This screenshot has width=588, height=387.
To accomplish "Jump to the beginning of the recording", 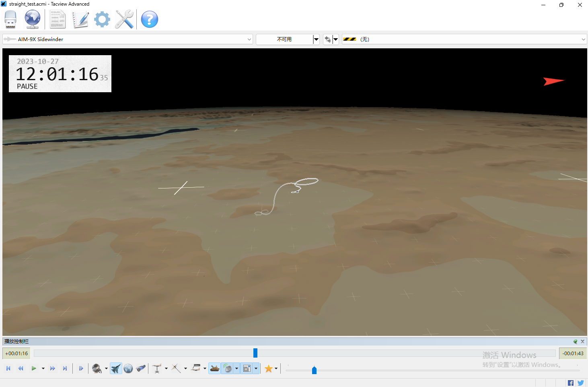I will 8,368.
